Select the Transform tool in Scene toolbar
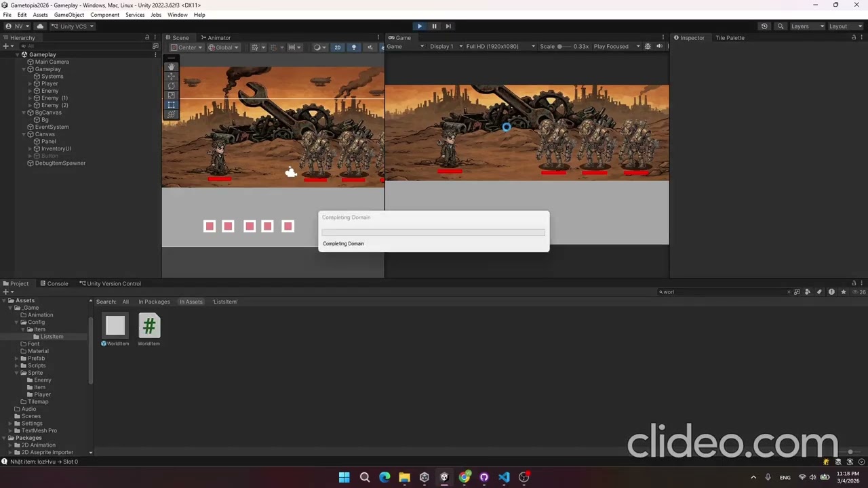The image size is (868, 488). (171, 114)
